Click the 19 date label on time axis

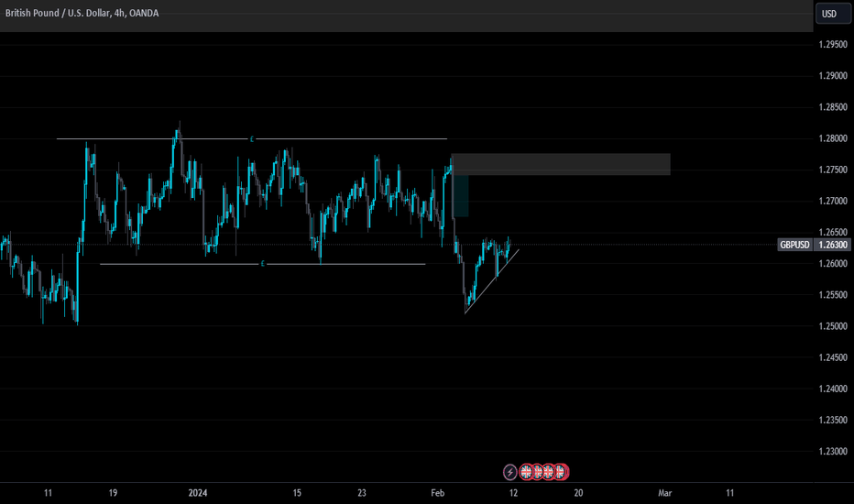[113, 493]
